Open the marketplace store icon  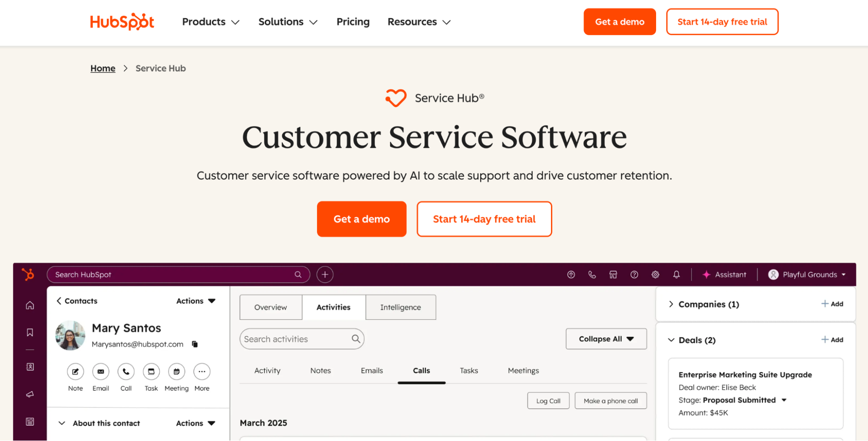(613, 275)
